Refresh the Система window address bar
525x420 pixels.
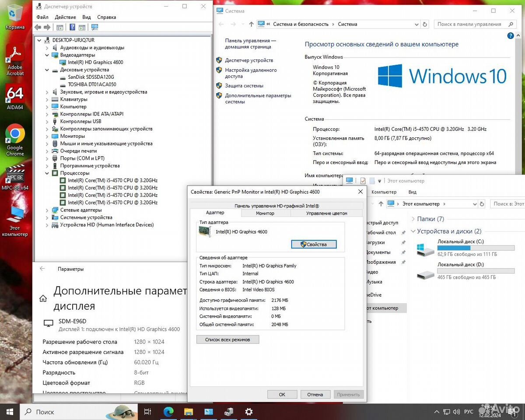coord(424,24)
